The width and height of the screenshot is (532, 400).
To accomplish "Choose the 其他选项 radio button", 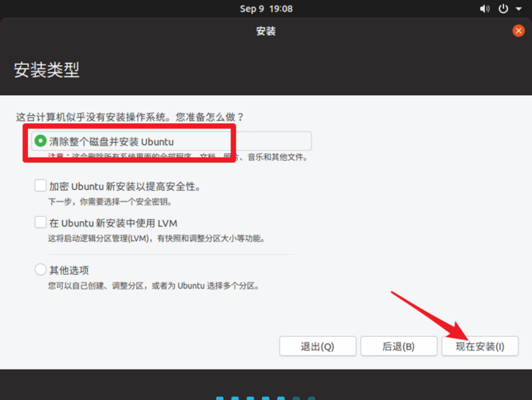I will click(x=40, y=270).
